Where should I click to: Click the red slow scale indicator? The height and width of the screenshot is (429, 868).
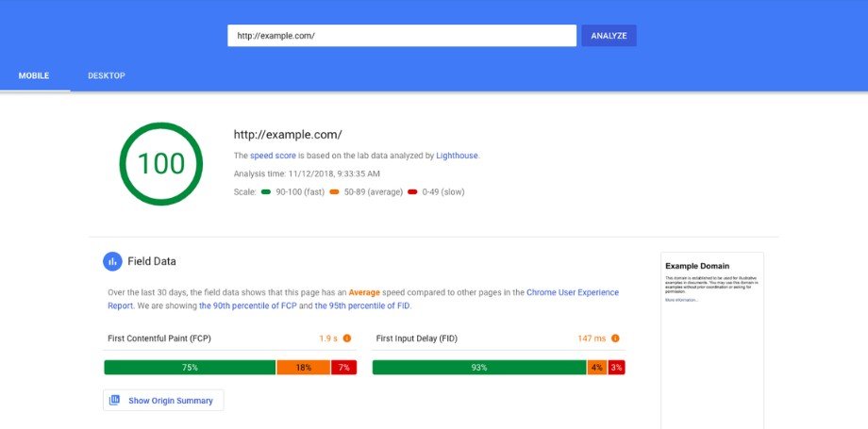pos(412,192)
